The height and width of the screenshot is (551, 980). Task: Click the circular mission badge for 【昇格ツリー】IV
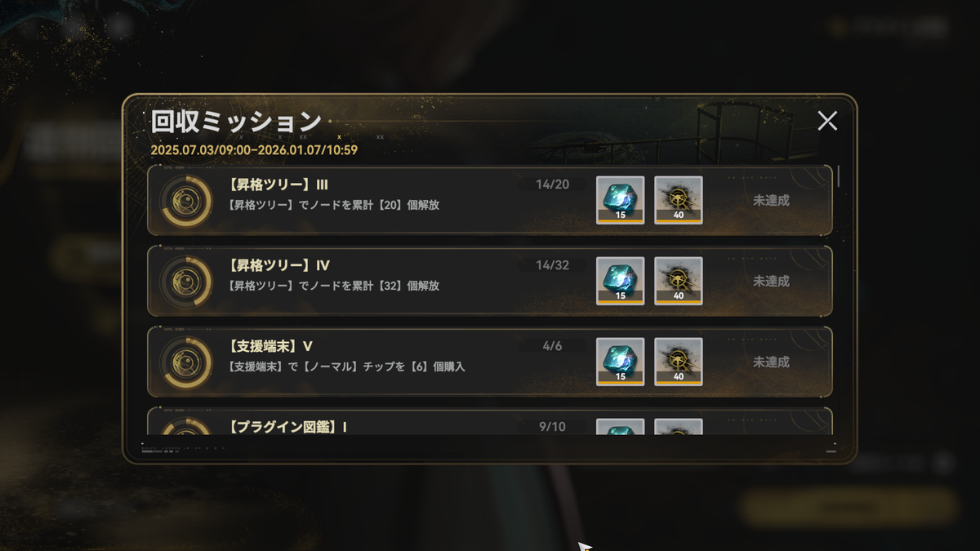[x=185, y=281]
